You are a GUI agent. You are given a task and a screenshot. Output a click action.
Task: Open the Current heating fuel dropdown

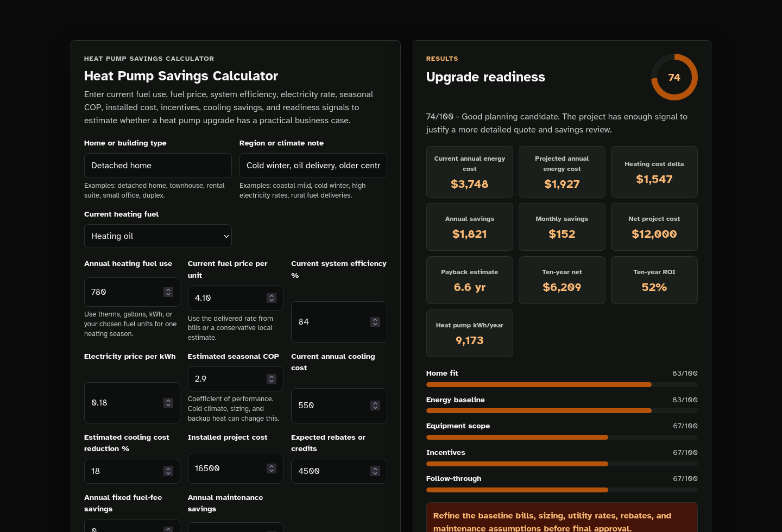158,236
